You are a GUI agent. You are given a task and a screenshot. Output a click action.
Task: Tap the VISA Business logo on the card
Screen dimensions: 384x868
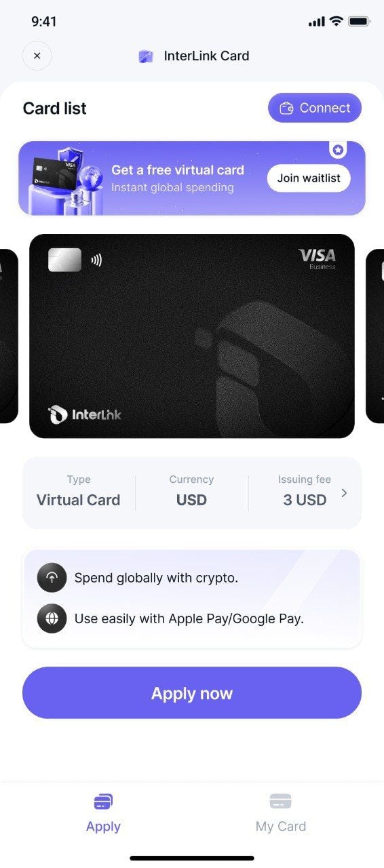click(x=317, y=258)
